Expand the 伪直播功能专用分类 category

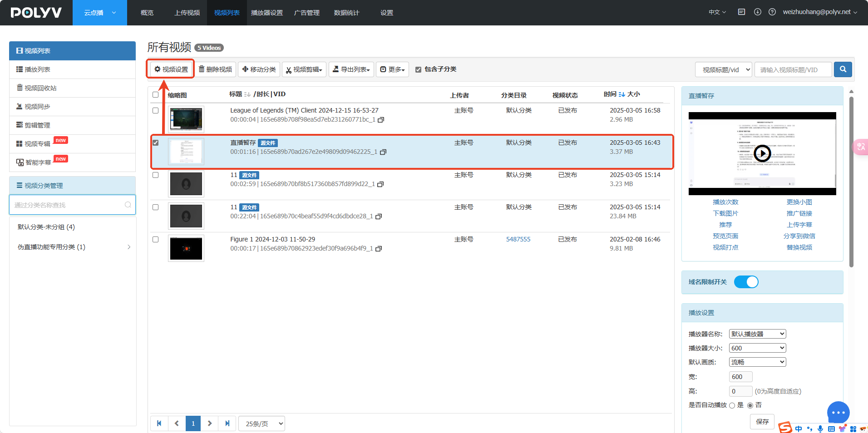click(129, 247)
